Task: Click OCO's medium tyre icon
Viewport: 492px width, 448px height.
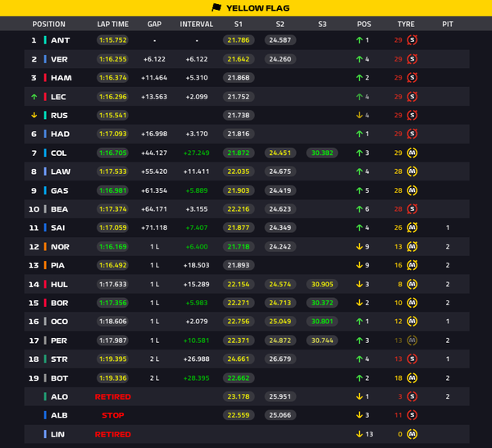Action: [x=412, y=322]
